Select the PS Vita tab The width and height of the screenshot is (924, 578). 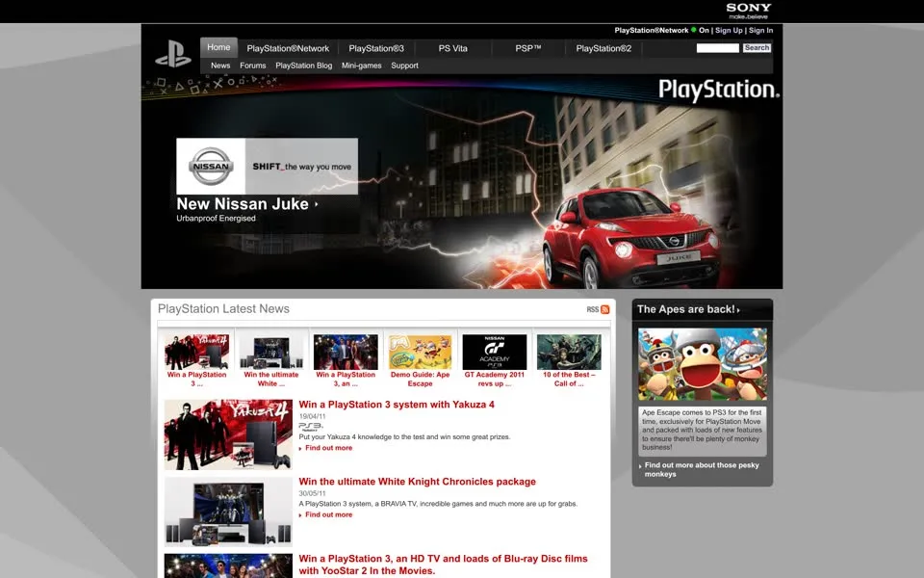(452, 48)
